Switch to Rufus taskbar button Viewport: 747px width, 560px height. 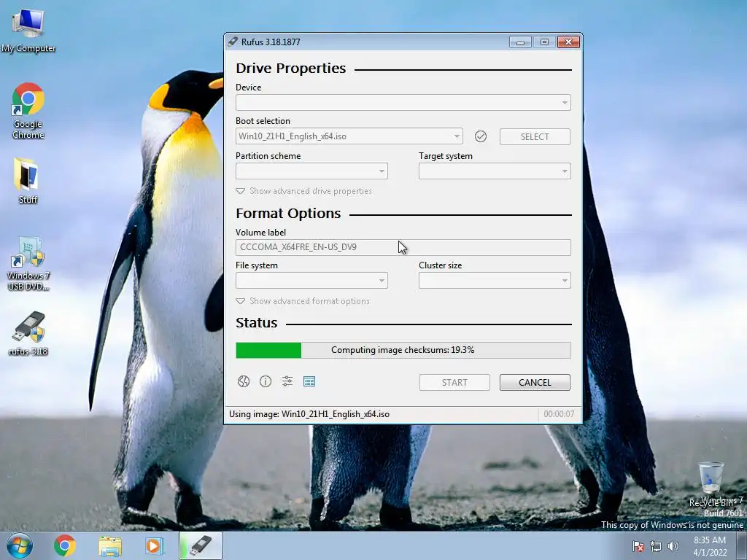tap(201, 545)
